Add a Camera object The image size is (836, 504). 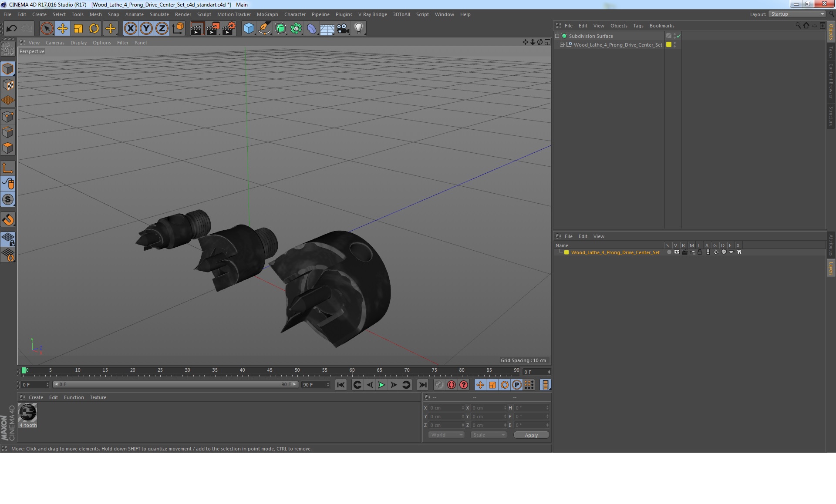point(343,29)
